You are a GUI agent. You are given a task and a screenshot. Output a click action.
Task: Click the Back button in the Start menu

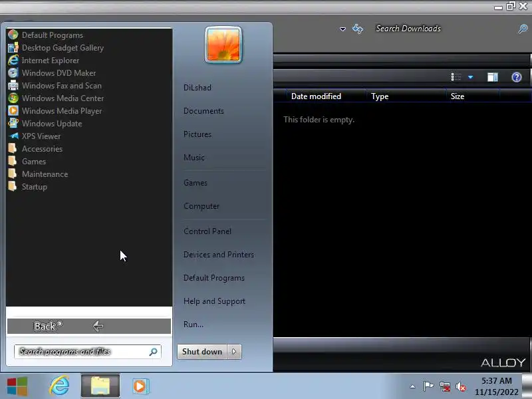(x=89, y=326)
